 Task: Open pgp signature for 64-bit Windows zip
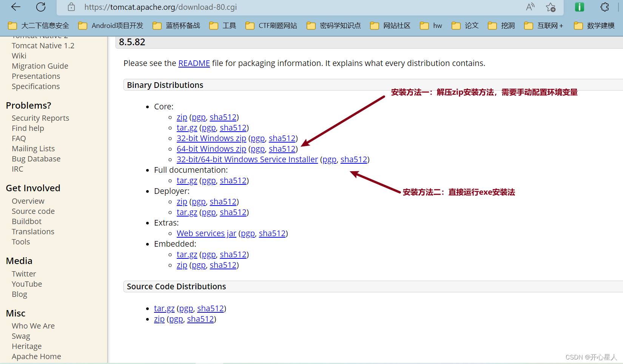[x=258, y=149]
